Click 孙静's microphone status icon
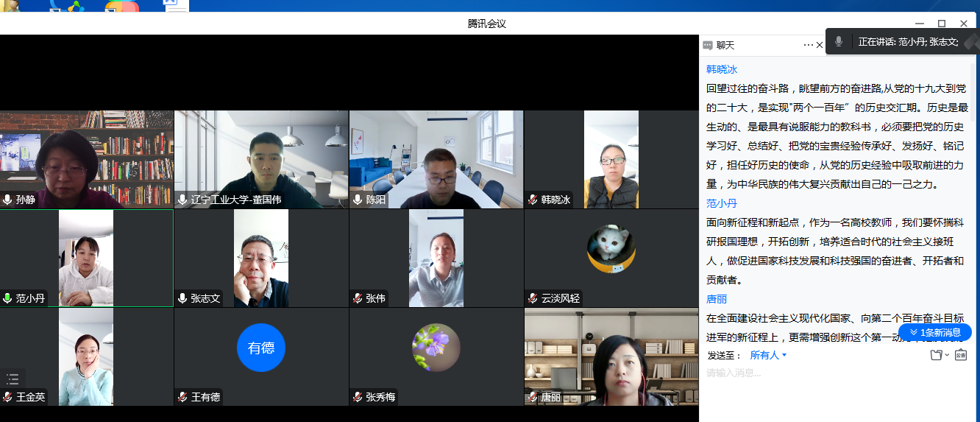980x422 pixels. click(7, 200)
